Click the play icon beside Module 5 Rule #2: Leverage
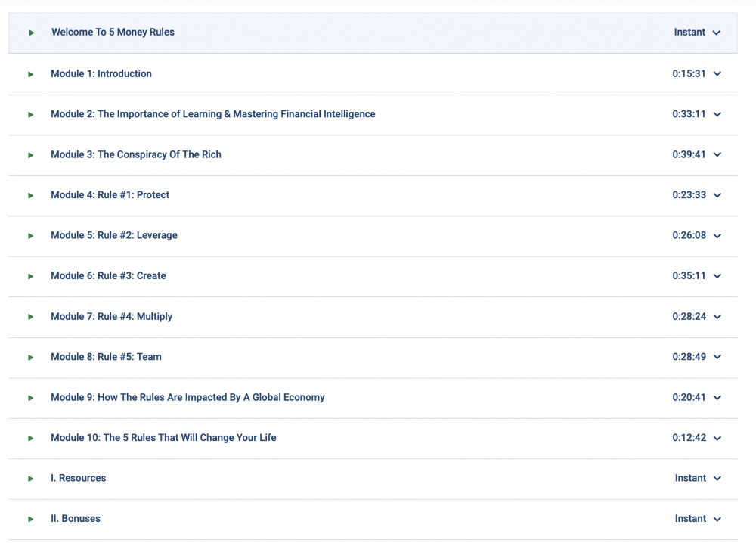This screenshot has width=756, height=543. [31, 236]
